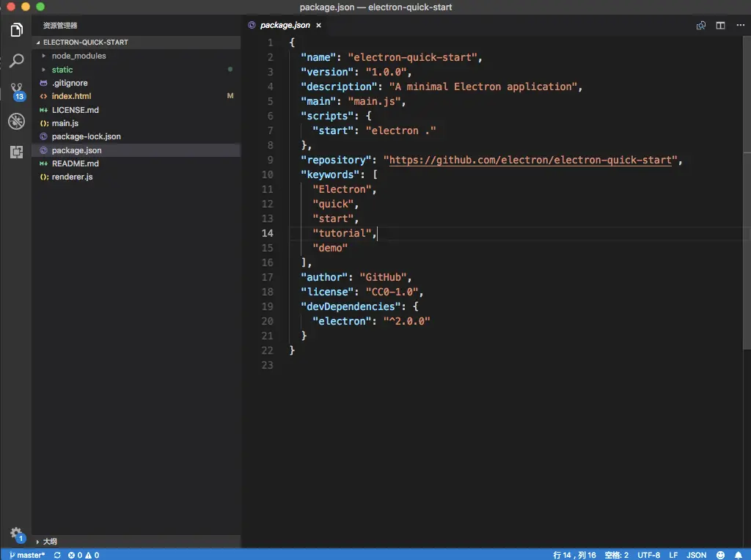751x560 pixels.
Task: Click the "electron ." start script value
Action: 401,130
